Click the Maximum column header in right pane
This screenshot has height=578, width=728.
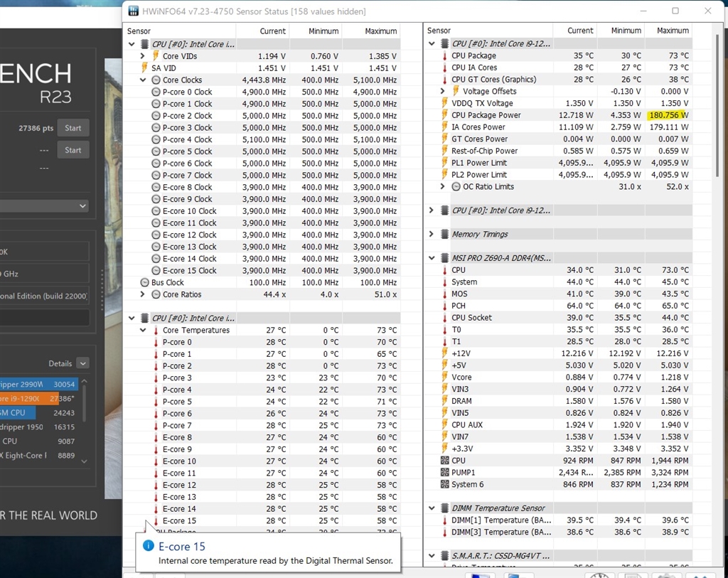(x=672, y=31)
